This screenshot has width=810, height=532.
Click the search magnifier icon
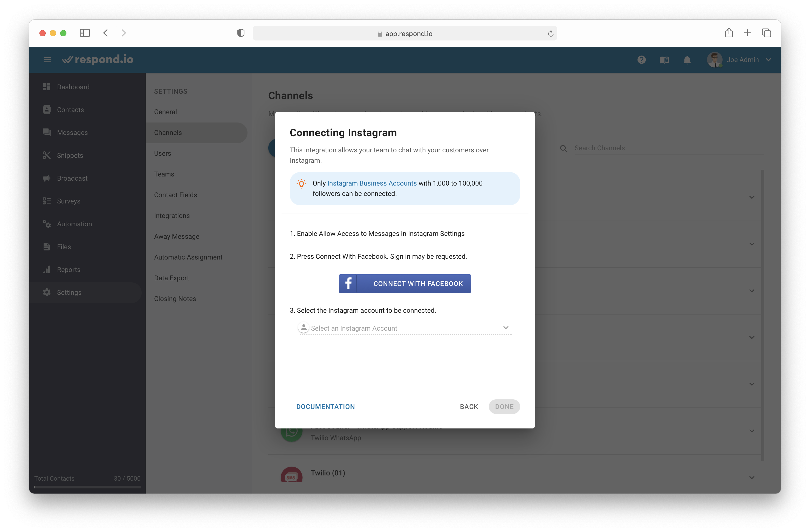pos(564,149)
